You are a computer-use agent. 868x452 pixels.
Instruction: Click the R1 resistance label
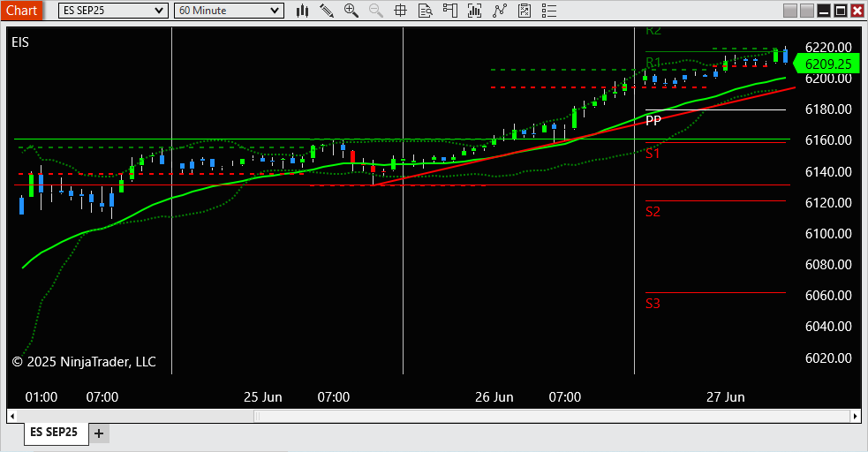pos(653,62)
